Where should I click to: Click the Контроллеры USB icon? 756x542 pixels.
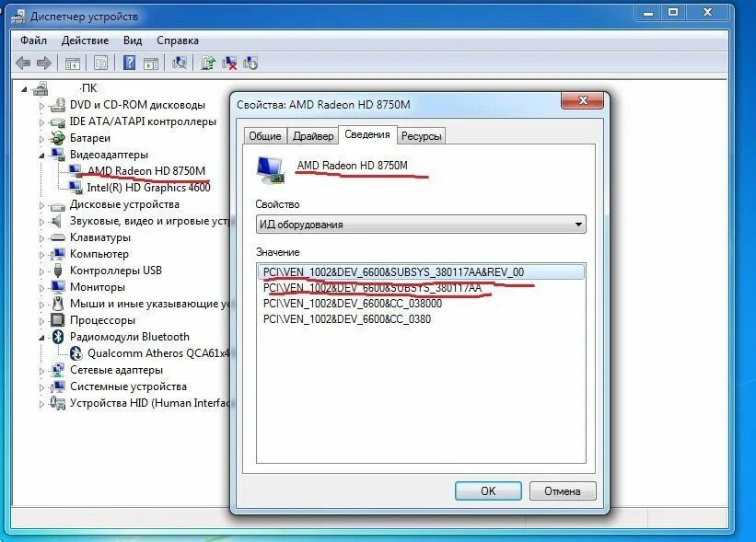[x=58, y=271]
